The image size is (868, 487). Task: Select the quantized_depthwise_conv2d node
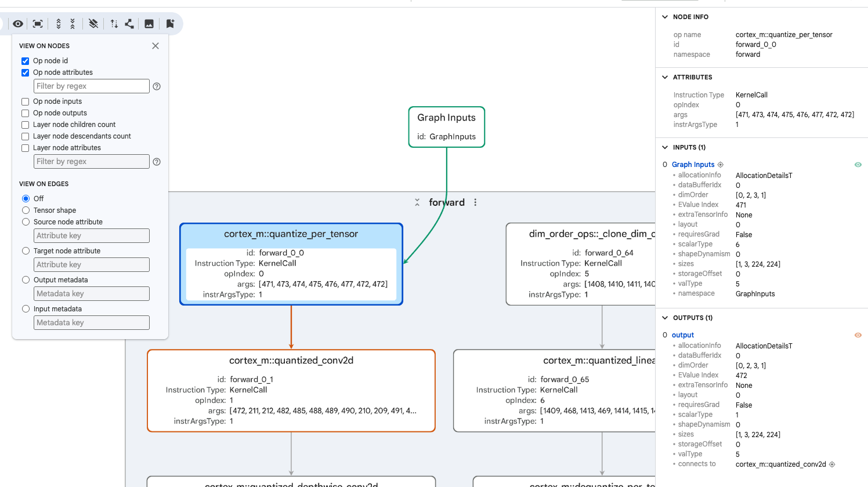click(291, 482)
